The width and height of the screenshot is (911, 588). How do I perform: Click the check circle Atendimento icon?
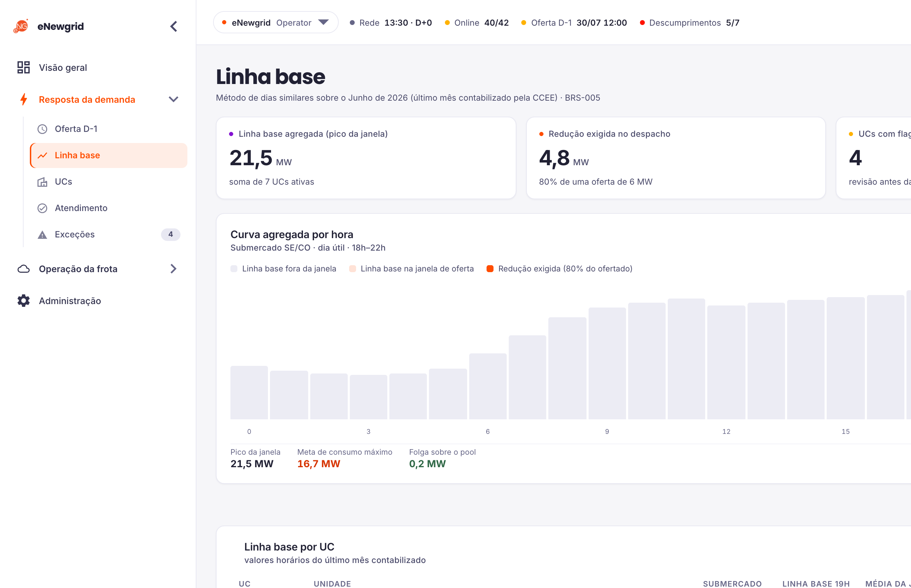coord(42,208)
